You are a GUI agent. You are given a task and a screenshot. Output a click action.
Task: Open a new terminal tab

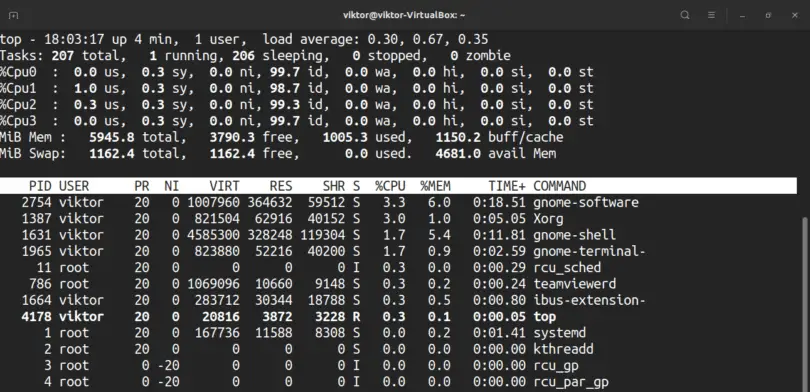[14, 15]
